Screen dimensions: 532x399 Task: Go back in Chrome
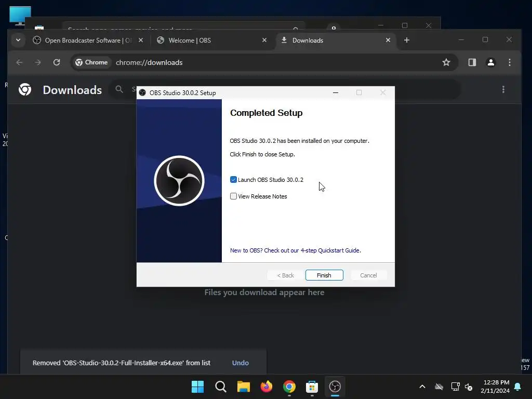(x=19, y=62)
